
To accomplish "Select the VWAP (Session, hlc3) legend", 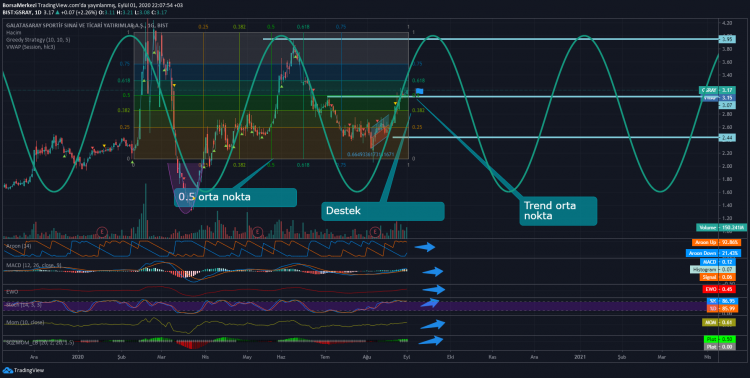I will pos(31,47).
